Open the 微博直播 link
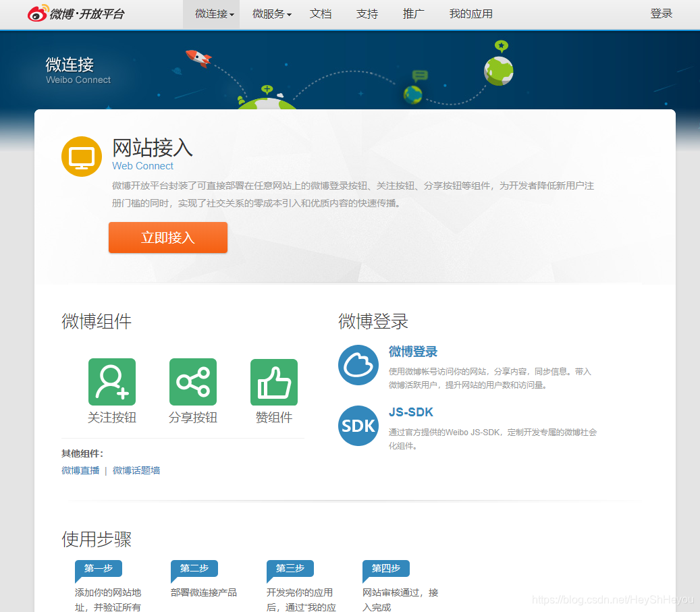Image resolution: width=700 pixels, height=612 pixels. 80,470
